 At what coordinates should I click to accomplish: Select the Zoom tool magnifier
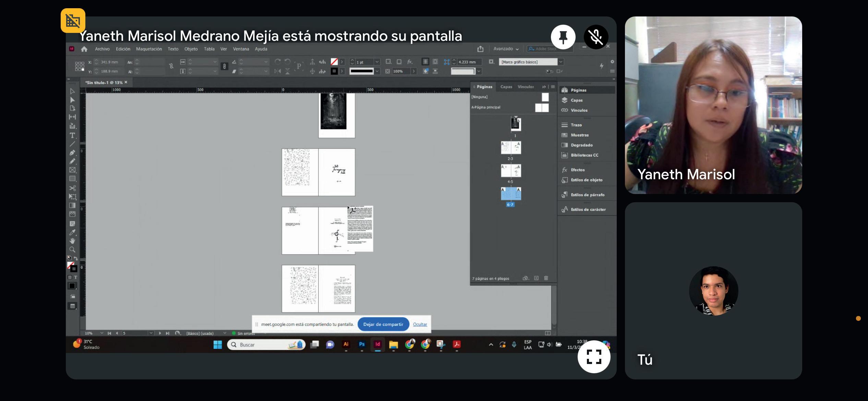[x=72, y=250]
